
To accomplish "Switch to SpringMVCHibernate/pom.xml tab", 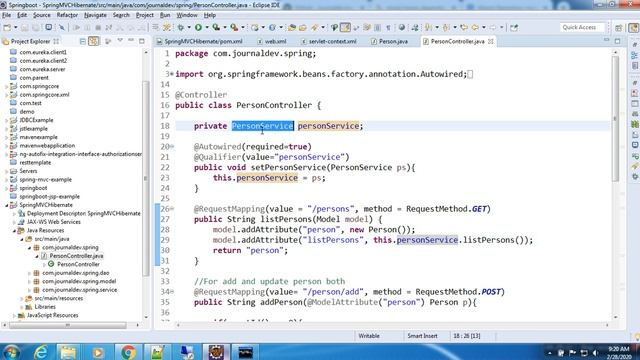I will 200,41.
